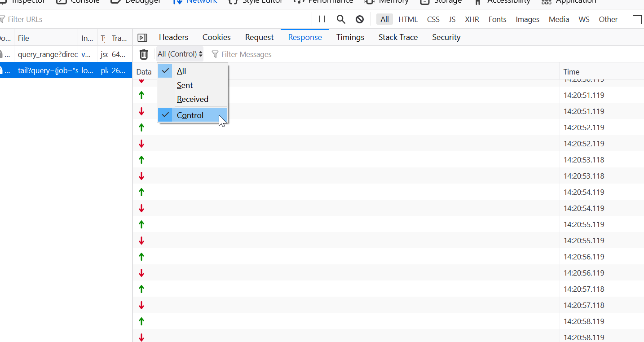Click the play icon beside the Headers tab
644x342 pixels.
[142, 37]
